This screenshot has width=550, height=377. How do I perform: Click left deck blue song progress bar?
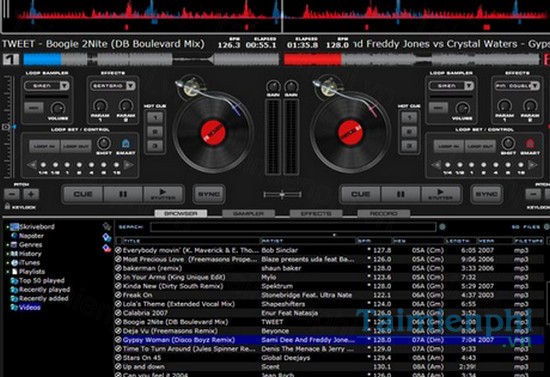point(151,59)
